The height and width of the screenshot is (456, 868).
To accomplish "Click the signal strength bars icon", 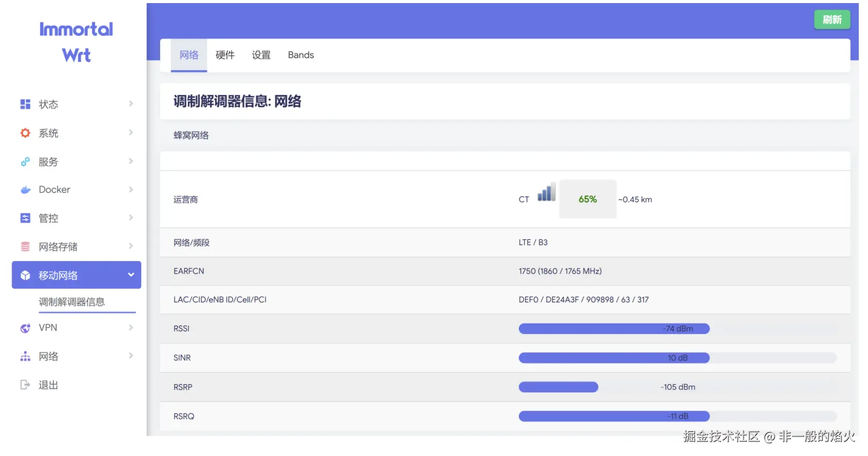I will click(547, 192).
